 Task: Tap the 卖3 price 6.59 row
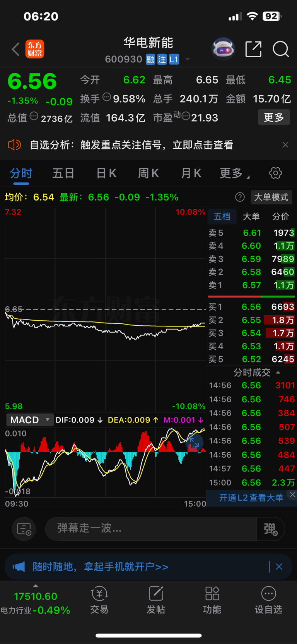coord(251,259)
